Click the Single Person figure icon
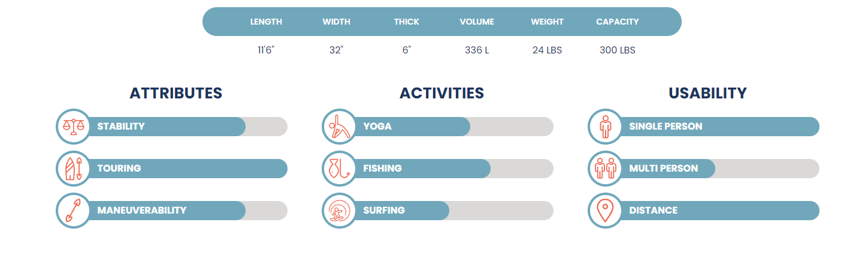 click(606, 127)
